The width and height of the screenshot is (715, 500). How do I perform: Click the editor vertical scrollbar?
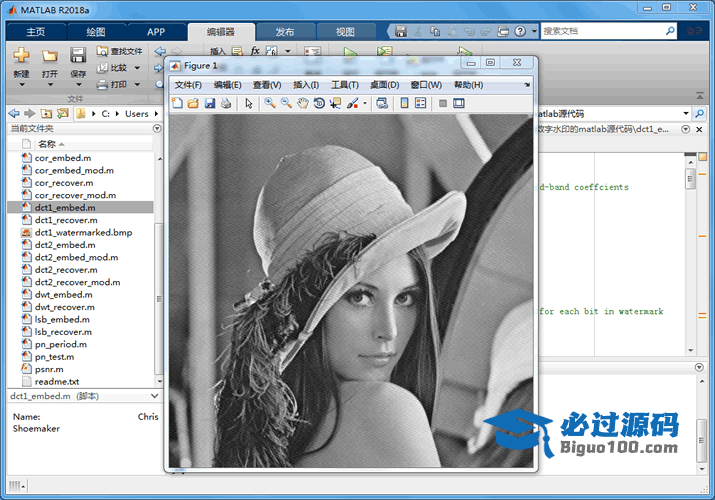(x=690, y=250)
